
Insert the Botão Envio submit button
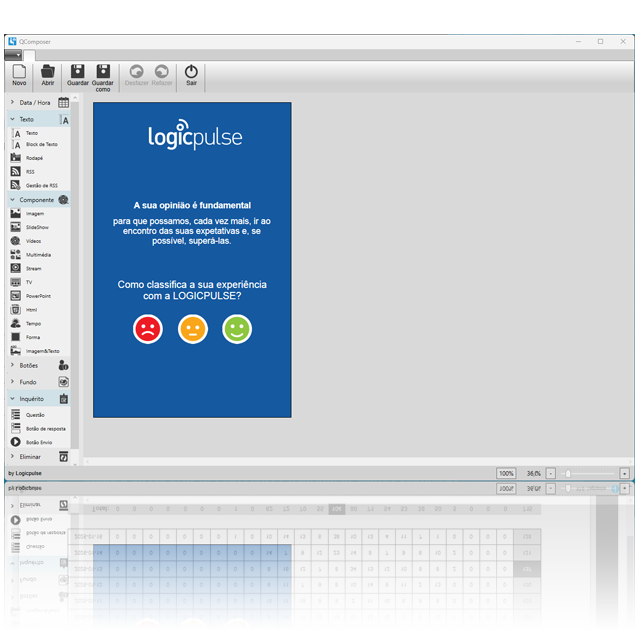pyautogui.click(x=39, y=442)
